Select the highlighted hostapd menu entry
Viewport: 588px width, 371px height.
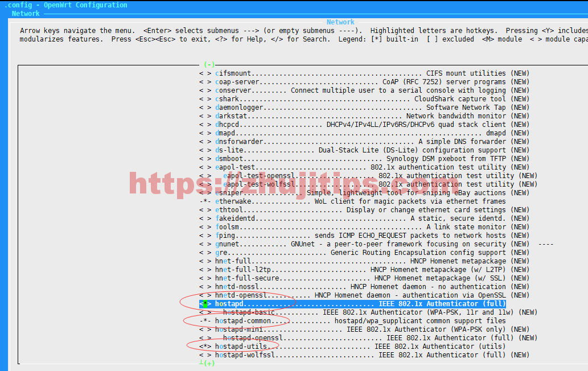[352, 304]
